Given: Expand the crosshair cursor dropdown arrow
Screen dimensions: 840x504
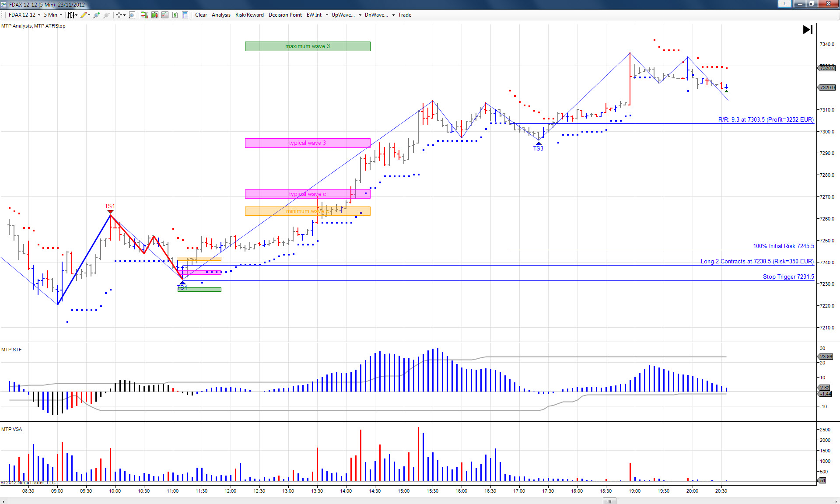Looking at the screenshot, I should click(124, 15).
